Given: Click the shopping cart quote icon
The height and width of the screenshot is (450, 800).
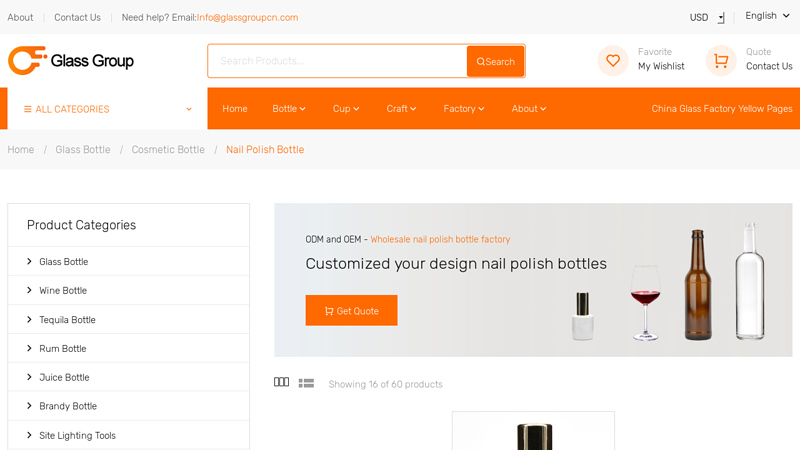Looking at the screenshot, I should [721, 61].
